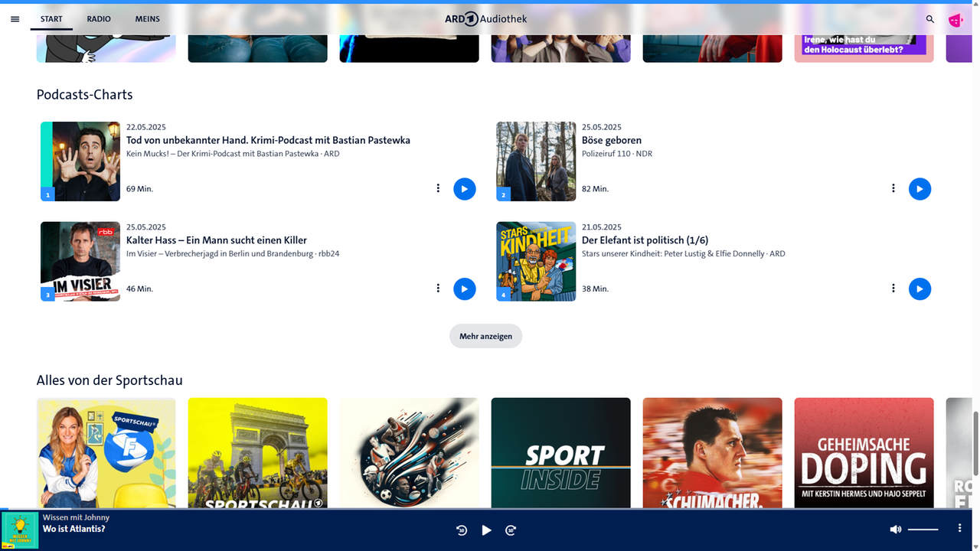
Task: Click the 38 Min. duration text
Action: pyautogui.click(x=595, y=289)
